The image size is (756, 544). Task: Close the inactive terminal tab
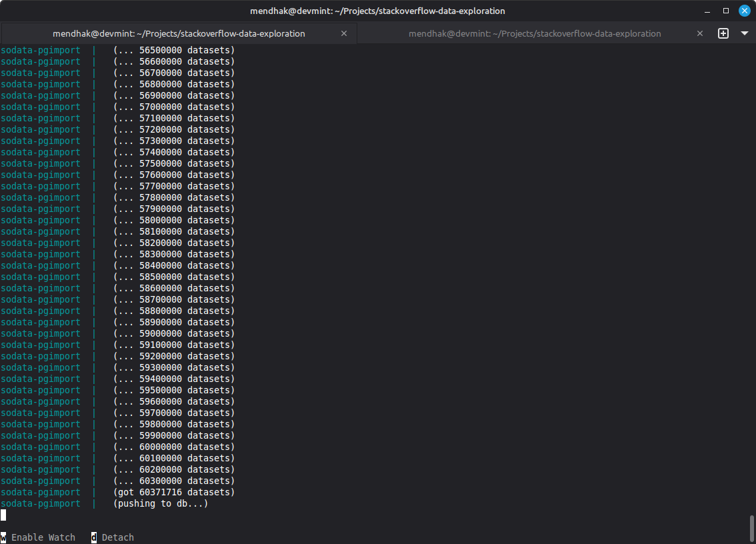[x=700, y=33]
